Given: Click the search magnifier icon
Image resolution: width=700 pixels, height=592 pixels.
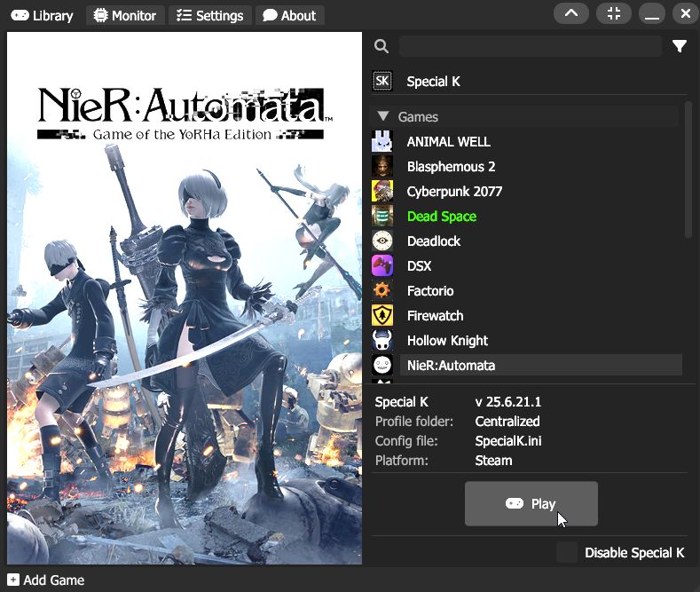Looking at the screenshot, I should pos(381,46).
